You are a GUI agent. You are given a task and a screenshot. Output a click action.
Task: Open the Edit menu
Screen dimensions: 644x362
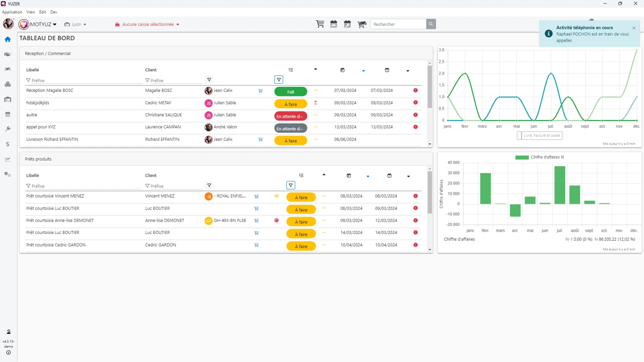click(43, 12)
